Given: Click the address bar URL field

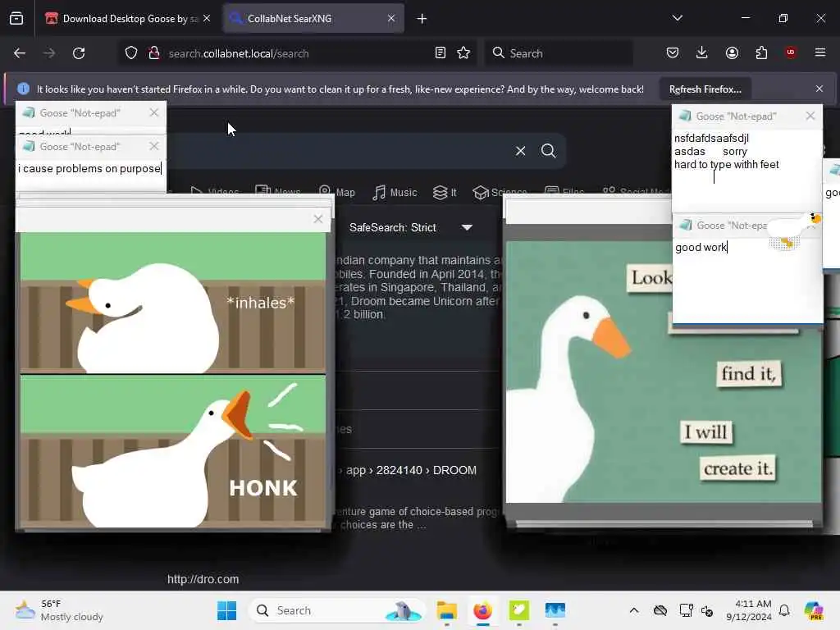Looking at the screenshot, I should pyautogui.click(x=299, y=53).
